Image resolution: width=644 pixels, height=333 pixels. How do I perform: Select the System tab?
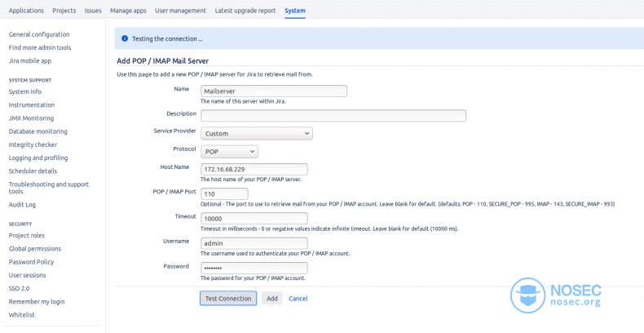tap(295, 11)
